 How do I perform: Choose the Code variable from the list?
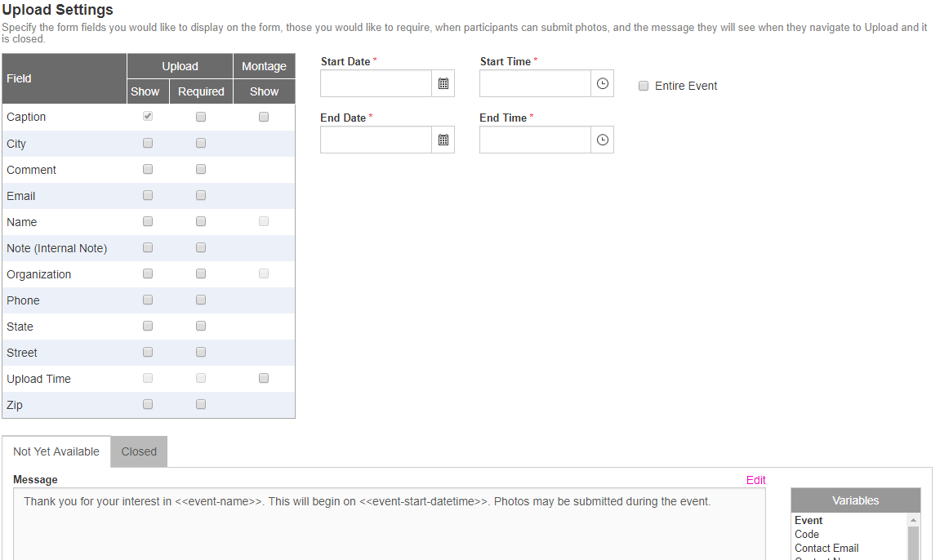tap(807, 534)
